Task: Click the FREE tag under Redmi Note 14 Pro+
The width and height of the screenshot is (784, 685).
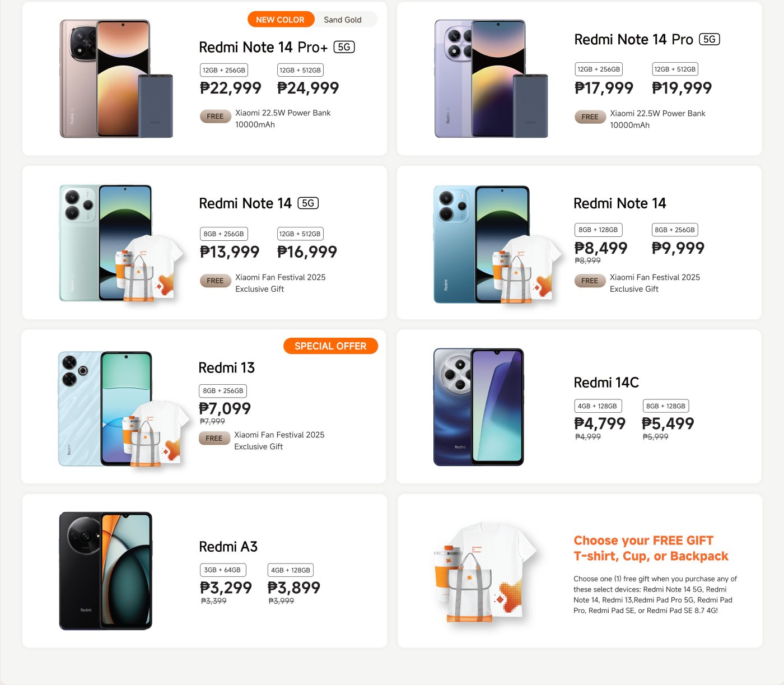Action: 215,117
